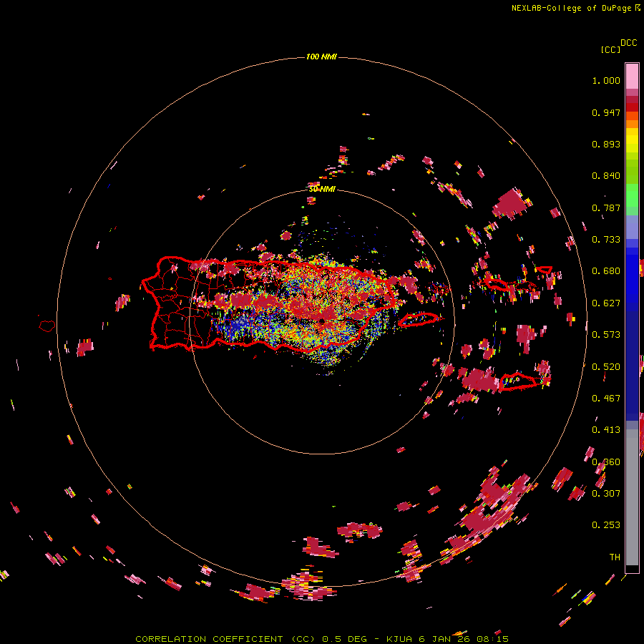The height and width of the screenshot is (644, 644).
Task: Click the 0.627 colorbar value
Action: coord(606,303)
